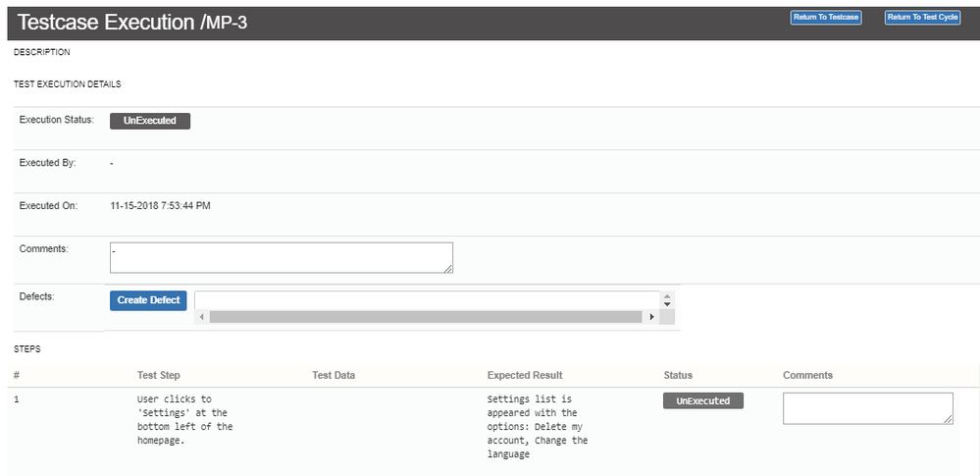Screen dimensions: 980x476
Task: Click the horizontal scrollbar right arrow
Action: [x=651, y=317]
